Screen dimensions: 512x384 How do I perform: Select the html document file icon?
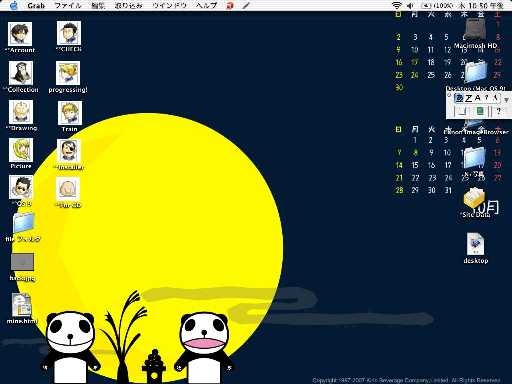[22, 305]
